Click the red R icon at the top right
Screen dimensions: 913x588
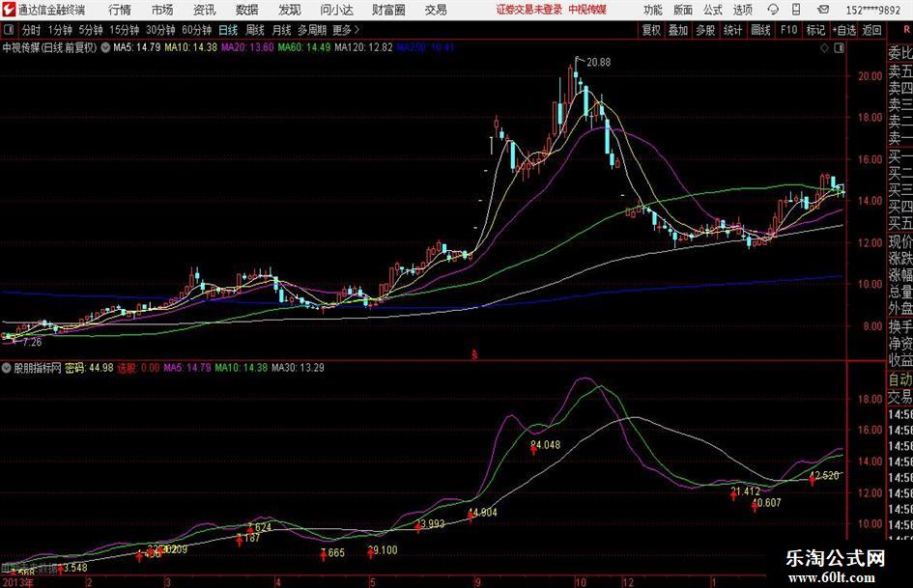[906, 30]
